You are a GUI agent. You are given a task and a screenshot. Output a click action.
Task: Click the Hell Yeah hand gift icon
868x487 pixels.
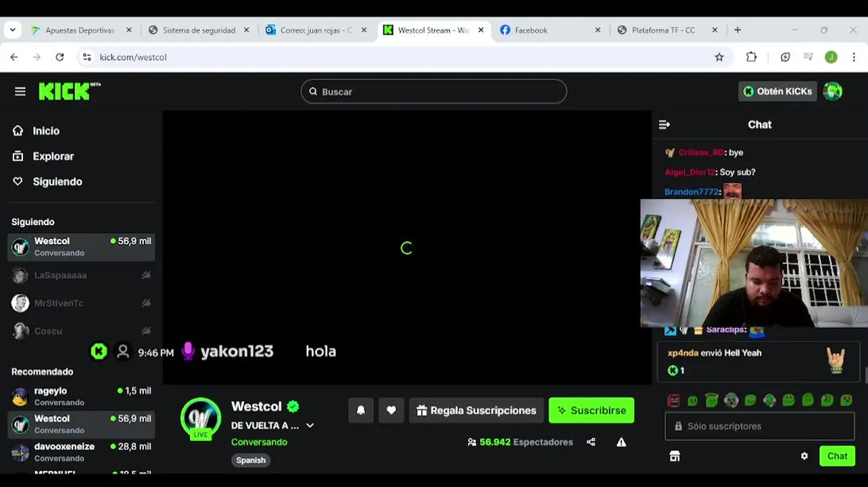(836, 361)
